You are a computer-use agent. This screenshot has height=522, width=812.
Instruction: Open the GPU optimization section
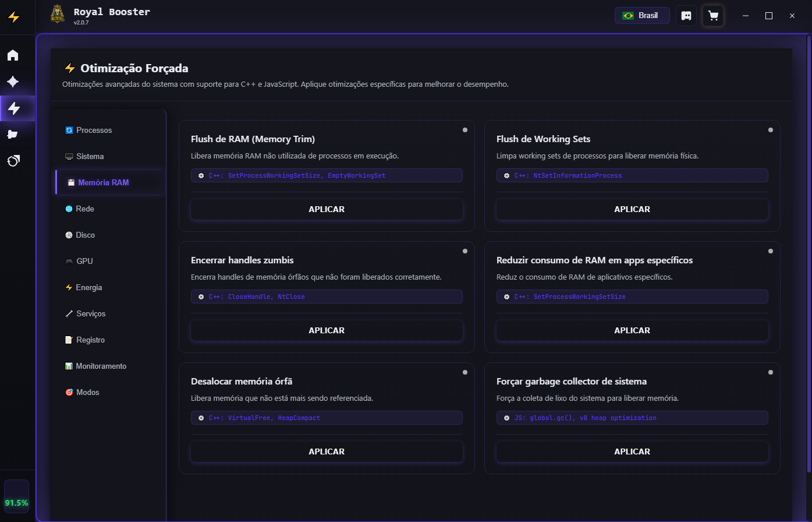(84, 262)
